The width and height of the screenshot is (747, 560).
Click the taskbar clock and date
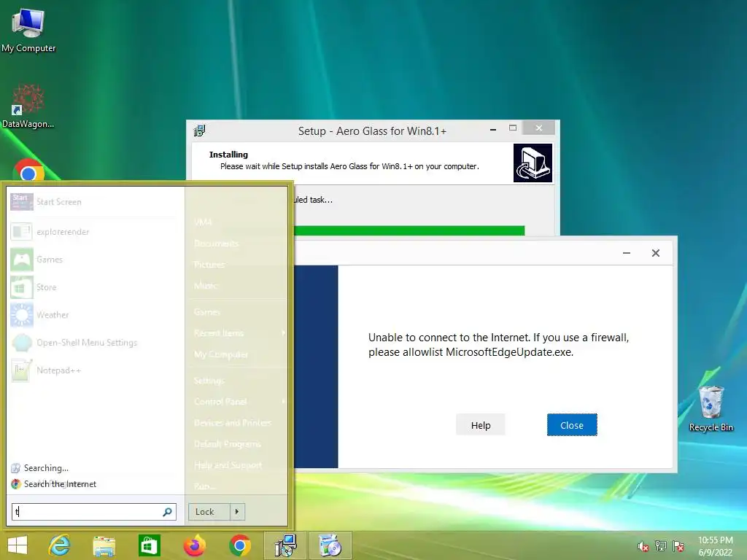point(716,546)
